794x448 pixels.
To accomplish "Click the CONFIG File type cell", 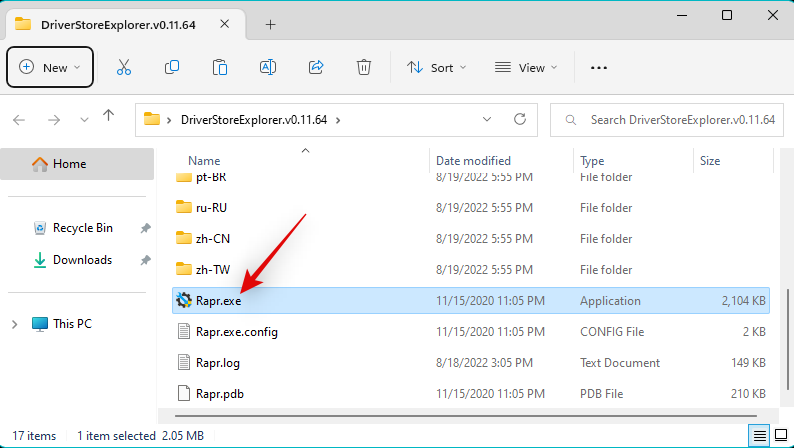I will click(612, 332).
